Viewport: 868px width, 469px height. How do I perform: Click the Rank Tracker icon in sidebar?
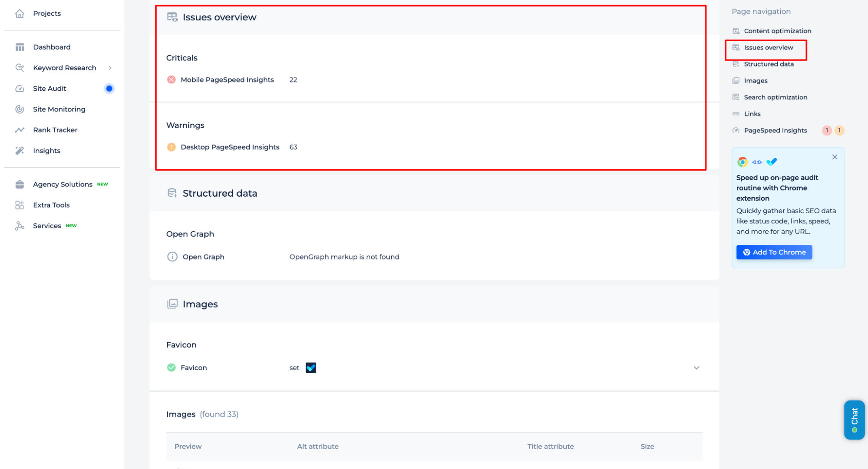pos(20,130)
